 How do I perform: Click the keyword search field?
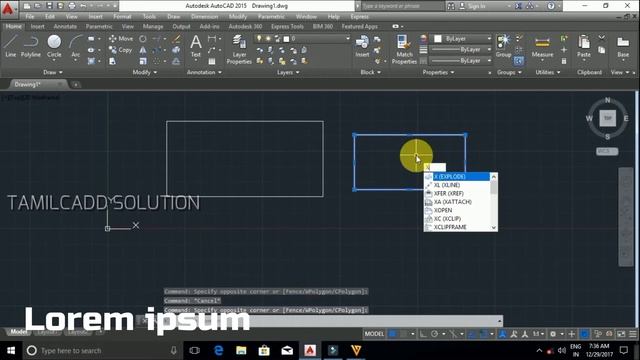coord(402,6)
